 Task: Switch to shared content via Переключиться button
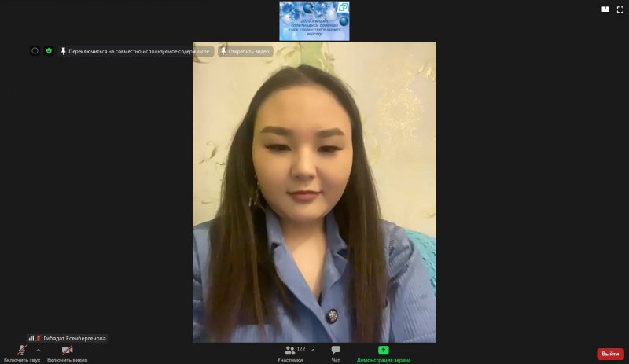click(135, 51)
